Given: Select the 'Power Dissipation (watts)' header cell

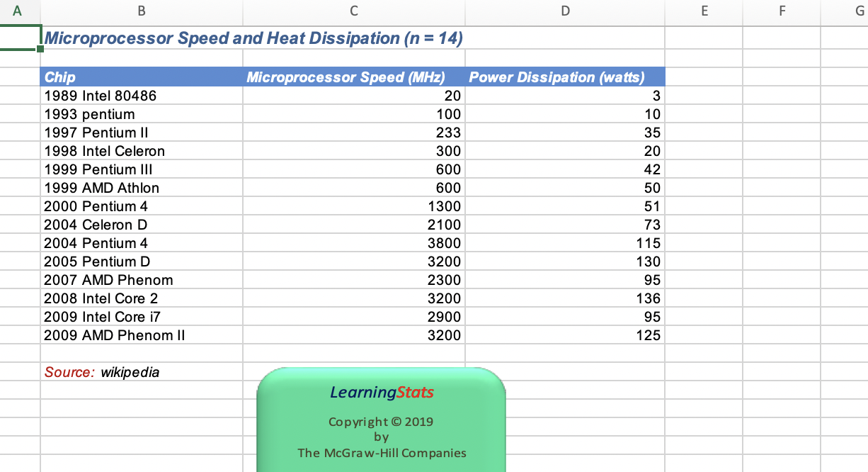Looking at the screenshot, I should click(565, 77).
